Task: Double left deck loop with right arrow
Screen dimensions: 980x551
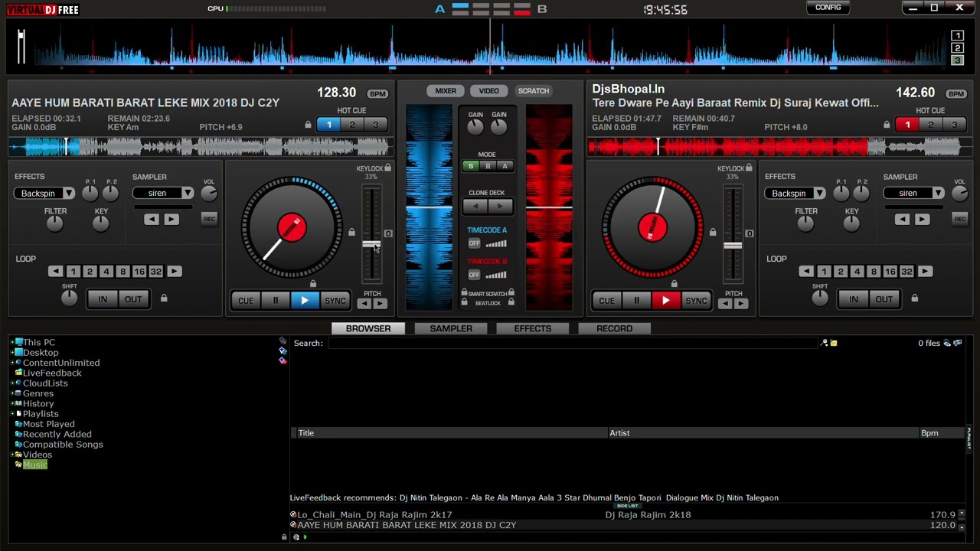Action: click(x=175, y=272)
